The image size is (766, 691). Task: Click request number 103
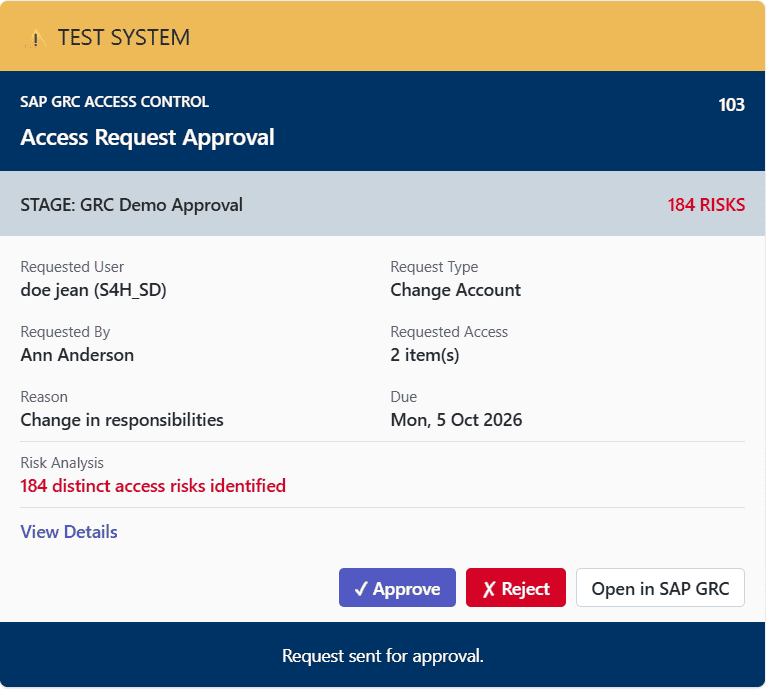[x=731, y=105]
